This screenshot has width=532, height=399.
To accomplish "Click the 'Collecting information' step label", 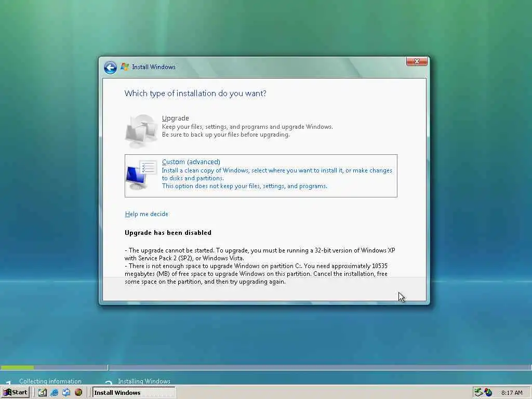I will [x=50, y=381].
